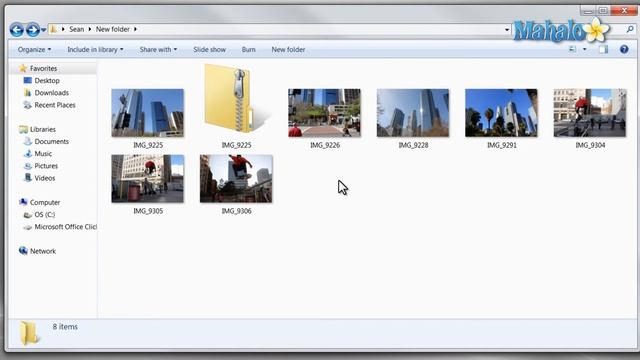The width and height of the screenshot is (640, 360).
Task: Select the New folder breadcrumb in the address bar
Action: 113,29
